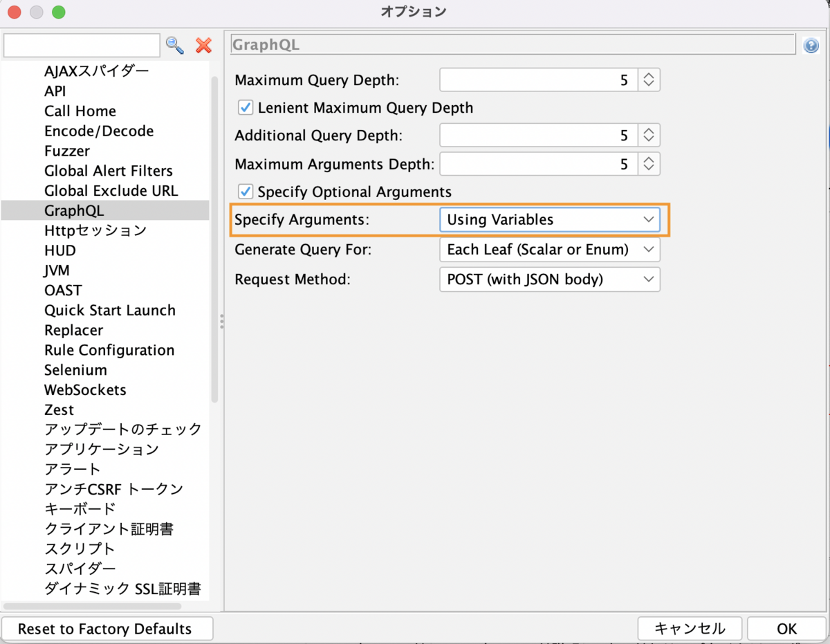The height and width of the screenshot is (644, 830).
Task: Click the Maximum Query Depth stepper arrows
Action: pos(649,80)
